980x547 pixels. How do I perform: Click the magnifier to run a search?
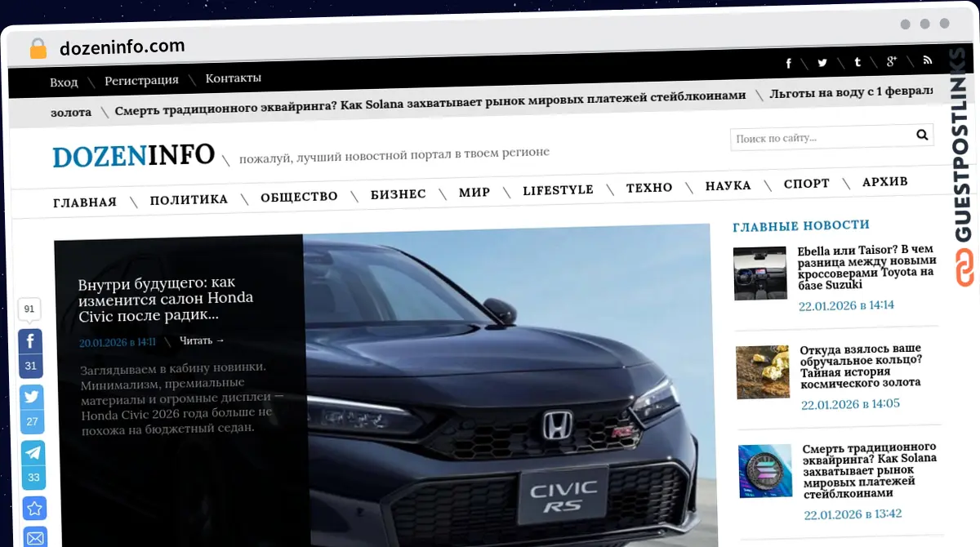pyautogui.click(x=922, y=134)
